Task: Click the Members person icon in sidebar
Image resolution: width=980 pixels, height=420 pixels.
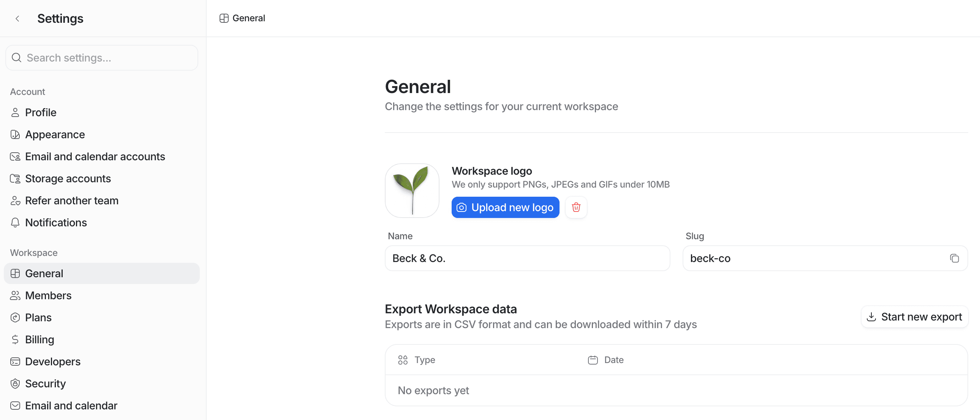Action: 15,295
